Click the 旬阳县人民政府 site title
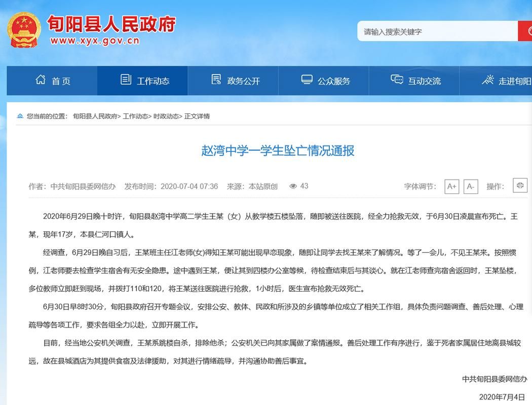The width and height of the screenshot is (532, 405). [111, 24]
